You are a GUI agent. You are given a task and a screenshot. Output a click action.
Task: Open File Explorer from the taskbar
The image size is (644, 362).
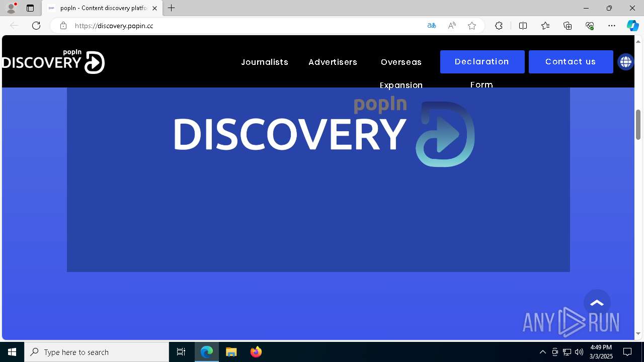pos(231,352)
